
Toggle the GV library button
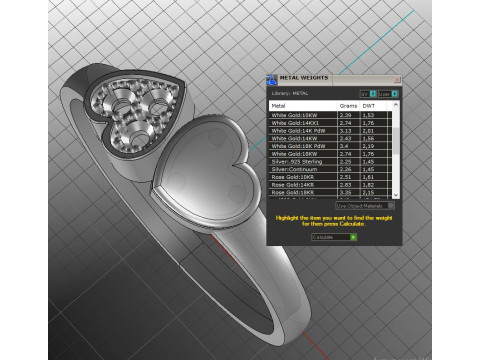tap(368, 94)
